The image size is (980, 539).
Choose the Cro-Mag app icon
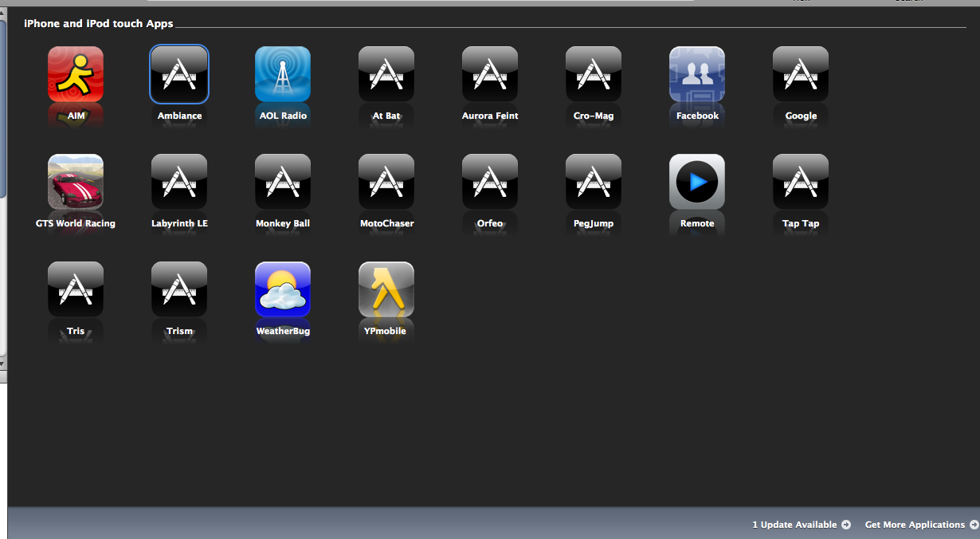tap(594, 74)
